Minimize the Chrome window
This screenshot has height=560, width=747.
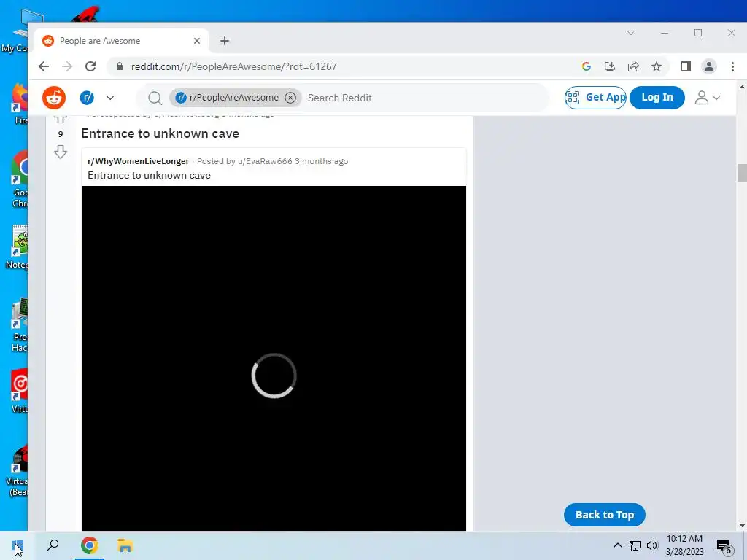pos(665,33)
